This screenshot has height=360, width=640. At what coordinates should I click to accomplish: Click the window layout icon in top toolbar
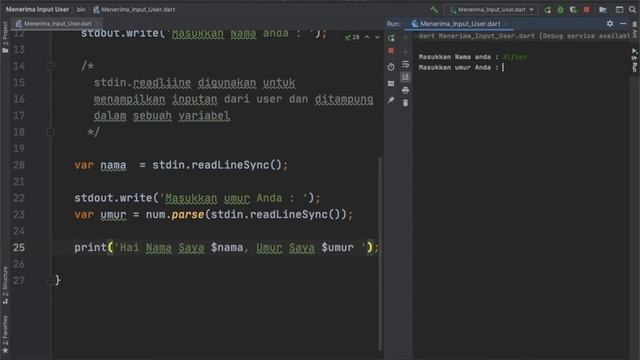tap(619, 10)
